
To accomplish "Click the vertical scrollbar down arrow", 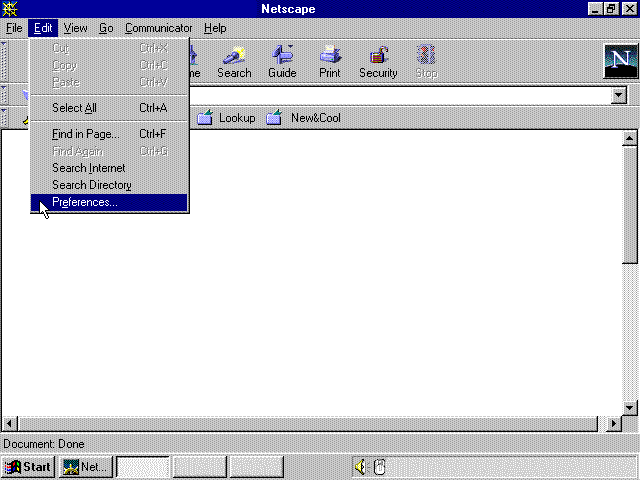I will click(629, 407).
